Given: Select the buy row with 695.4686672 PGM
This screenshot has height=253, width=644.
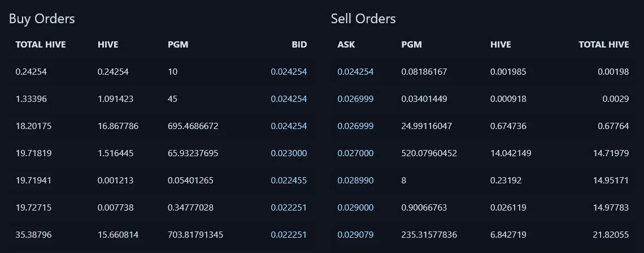Looking at the screenshot, I should [161, 126].
